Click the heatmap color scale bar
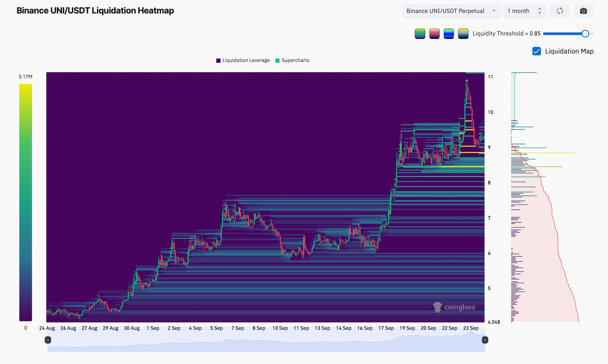 click(x=25, y=202)
